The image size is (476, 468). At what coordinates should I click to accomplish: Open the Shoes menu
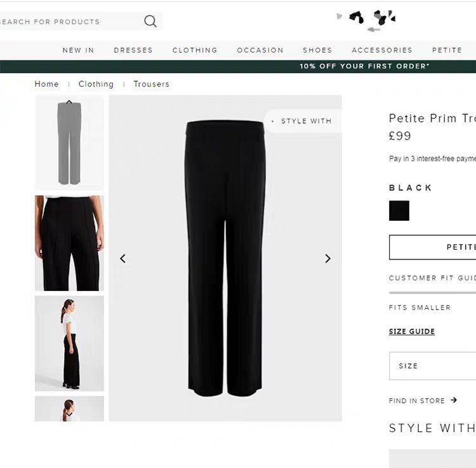317,50
